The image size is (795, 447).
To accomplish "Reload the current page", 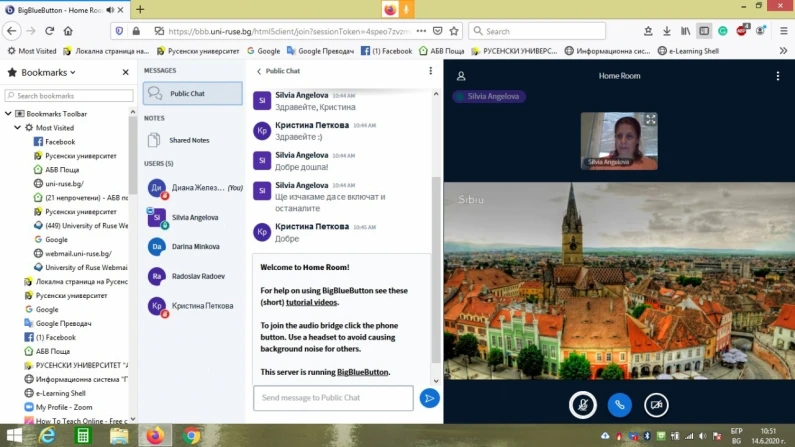I will pos(49,31).
